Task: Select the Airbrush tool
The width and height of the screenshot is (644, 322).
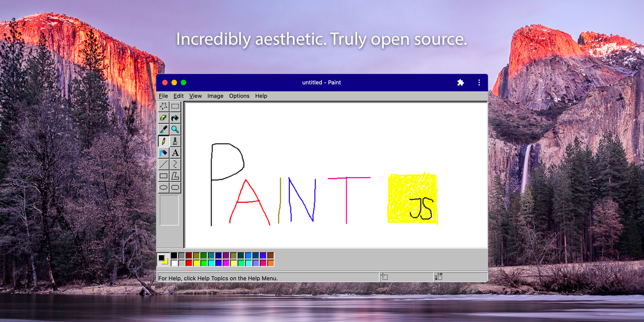Action: 164,153
